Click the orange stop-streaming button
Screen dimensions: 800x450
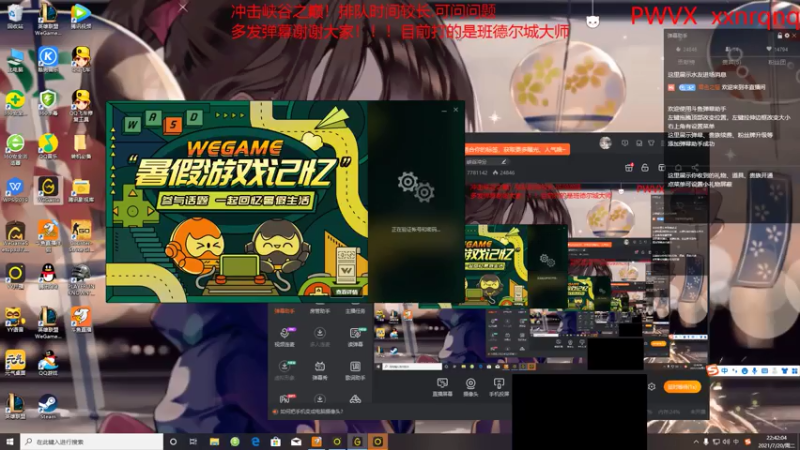[x=683, y=387]
